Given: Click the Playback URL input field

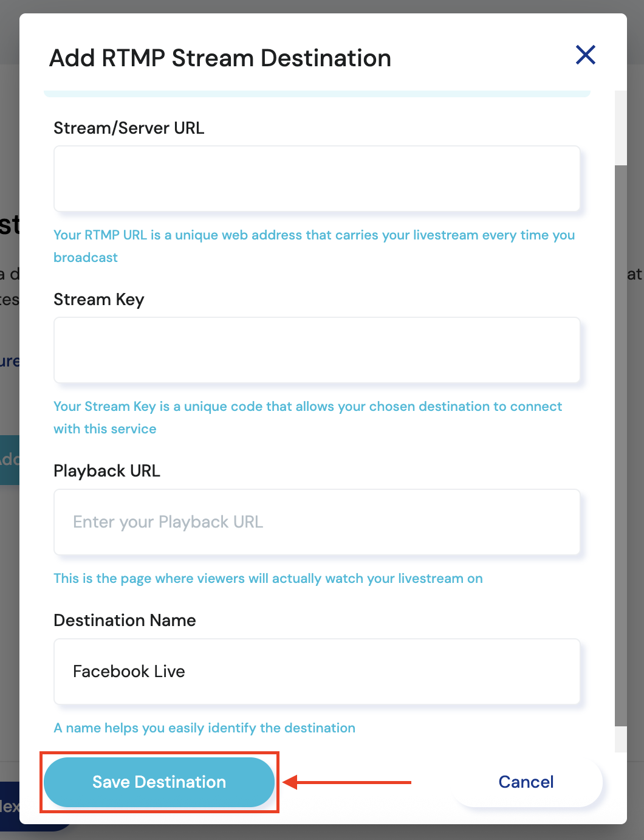Looking at the screenshot, I should pyautogui.click(x=317, y=522).
